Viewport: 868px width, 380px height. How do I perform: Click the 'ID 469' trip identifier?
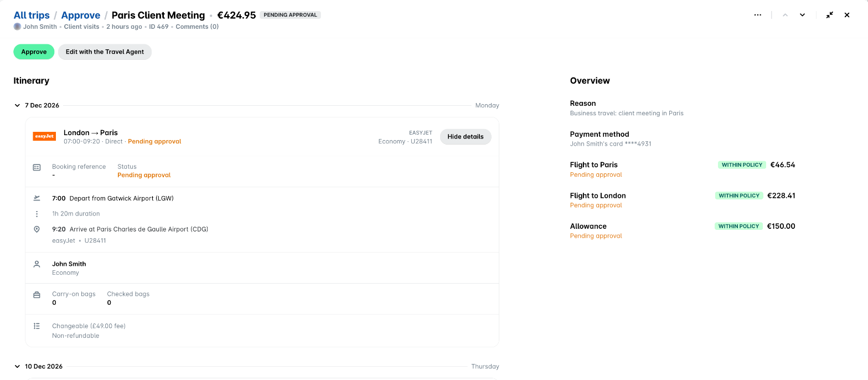159,27
